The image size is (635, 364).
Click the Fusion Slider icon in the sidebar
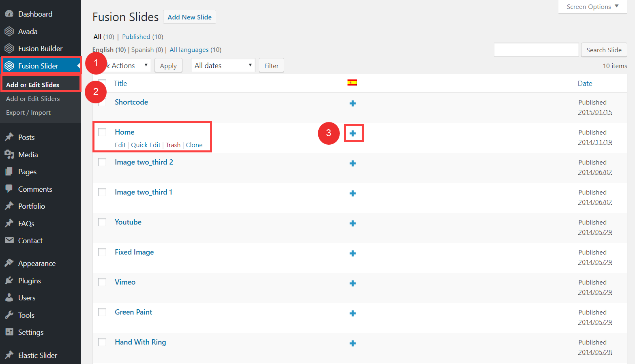point(9,66)
